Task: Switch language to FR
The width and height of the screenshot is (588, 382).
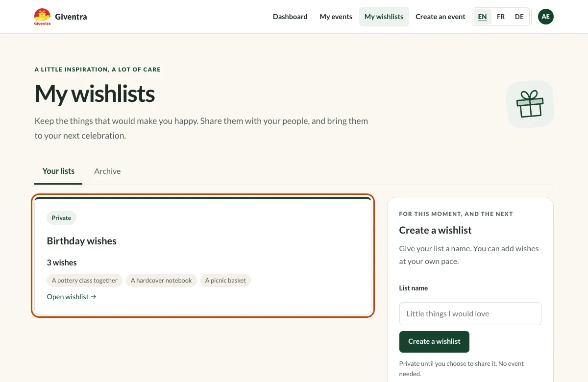Action: pyautogui.click(x=501, y=17)
